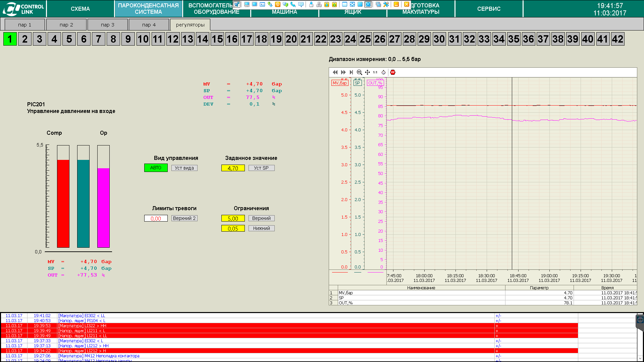Image resolution: width=644 pixels, height=362 pixels.
Task: Click the 0,00 alarm limit field
Action: [156, 218]
